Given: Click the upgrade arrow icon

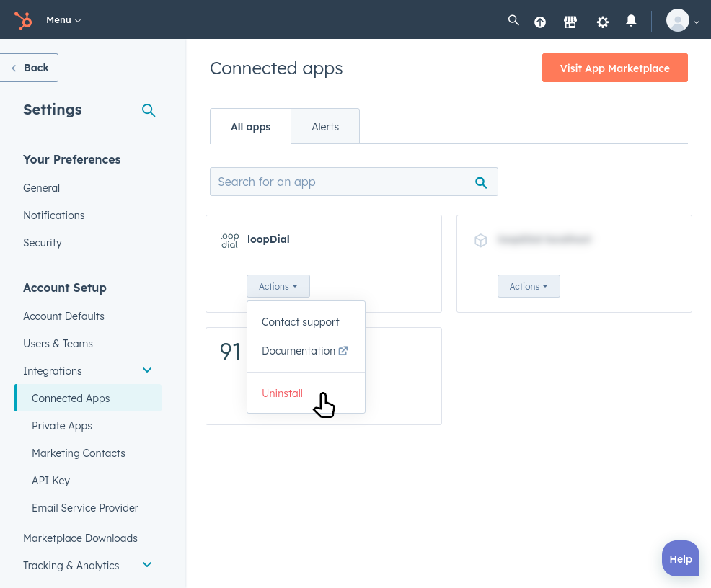Looking at the screenshot, I should (x=540, y=22).
